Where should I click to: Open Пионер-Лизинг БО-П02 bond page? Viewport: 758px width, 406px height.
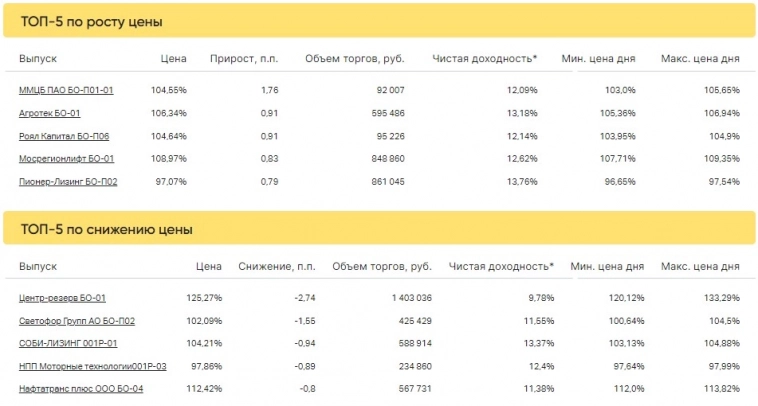click(68, 182)
